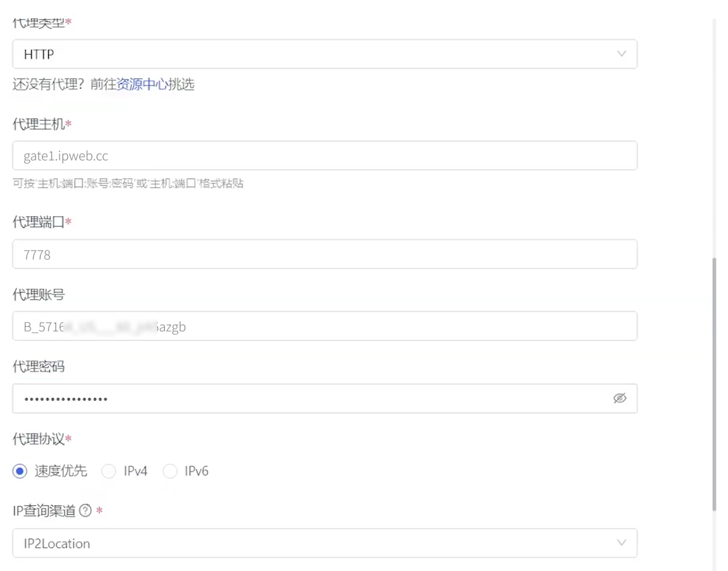The height and width of the screenshot is (571, 728).
Task: Click the 代理端口 label
Action: (x=39, y=222)
